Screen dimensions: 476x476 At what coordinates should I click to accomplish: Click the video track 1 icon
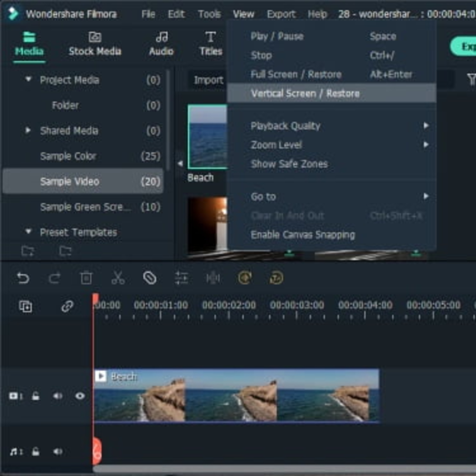(x=16, y=396)
